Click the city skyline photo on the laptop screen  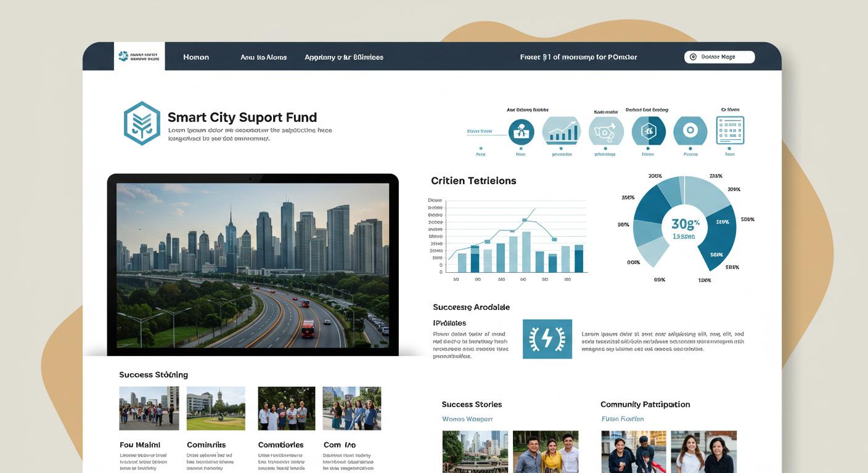[253, 265]
